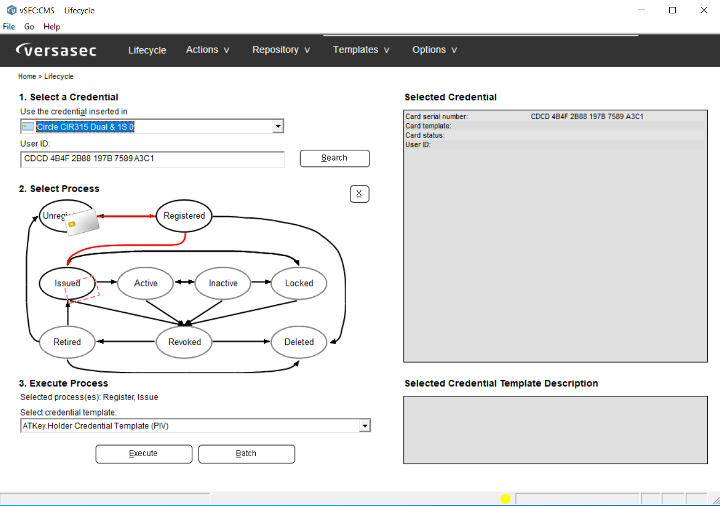Click the smart card icon on Unregistered node
This screenshot has height=506, width=720.
point(82,222)
